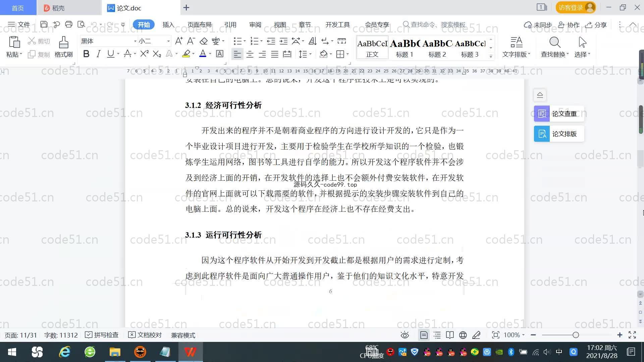Image resolution: width=644 pixels, height=362 pixels.
Task: Open the font name dropdown
Action: pyautogui.click(x=135, y=41)
